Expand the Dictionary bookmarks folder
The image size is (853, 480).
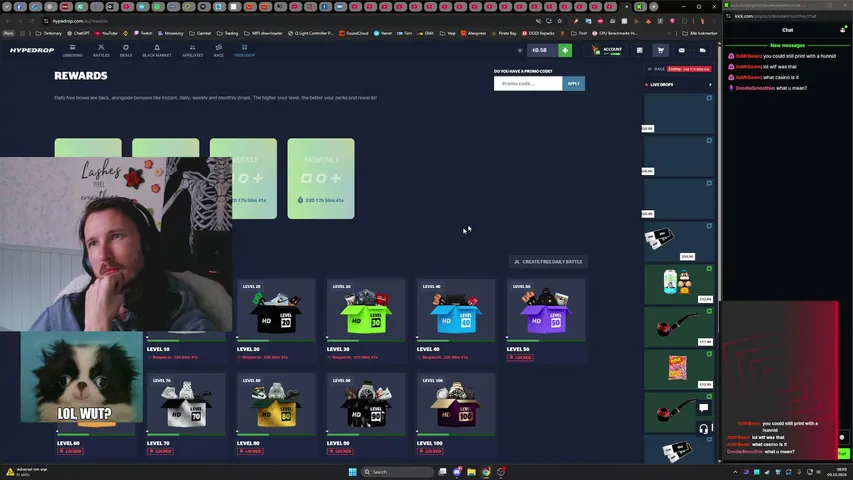(x=48, y=33)
